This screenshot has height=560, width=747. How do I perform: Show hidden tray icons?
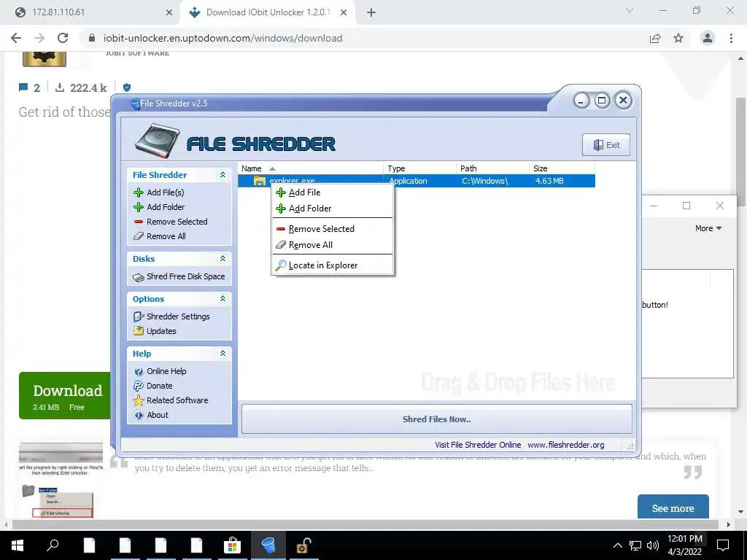(x=617, y=545)
